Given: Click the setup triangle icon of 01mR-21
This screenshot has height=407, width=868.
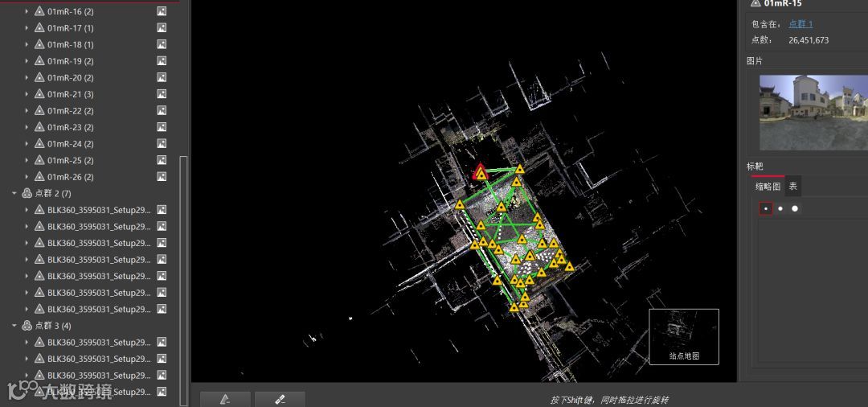Looking at the screenshot, I should tap(39, 94).
